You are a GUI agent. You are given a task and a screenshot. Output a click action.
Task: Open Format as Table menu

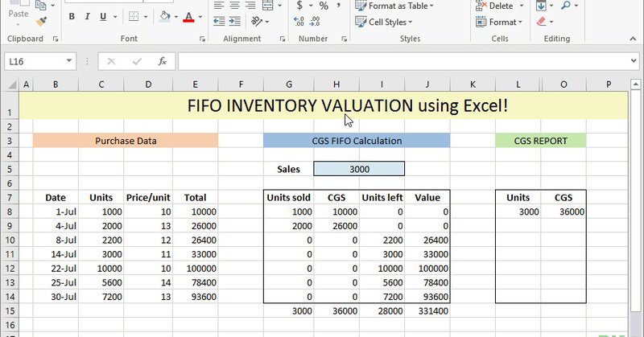click(394, 6)
